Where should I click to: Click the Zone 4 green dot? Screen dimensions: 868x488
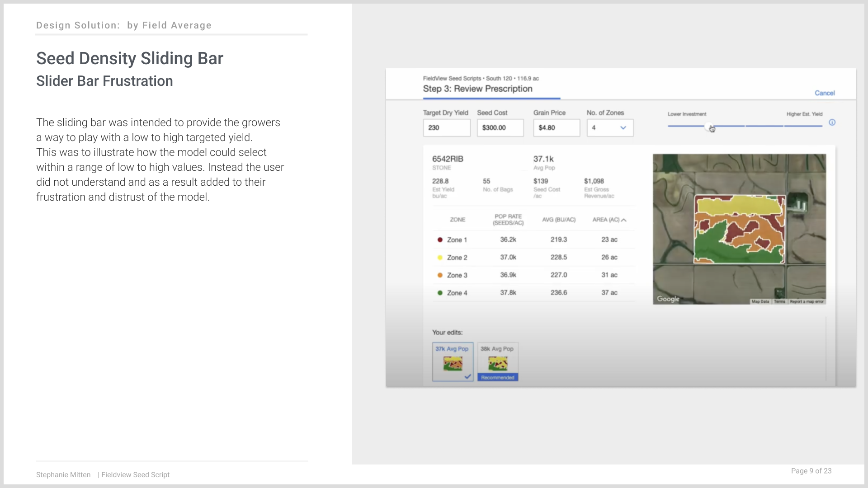(440, 293)
